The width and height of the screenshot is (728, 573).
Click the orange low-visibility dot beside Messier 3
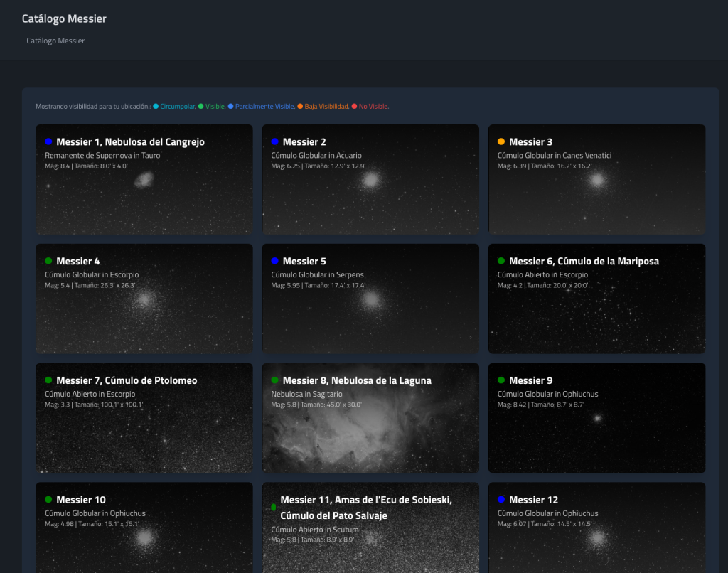pos(501,141)
